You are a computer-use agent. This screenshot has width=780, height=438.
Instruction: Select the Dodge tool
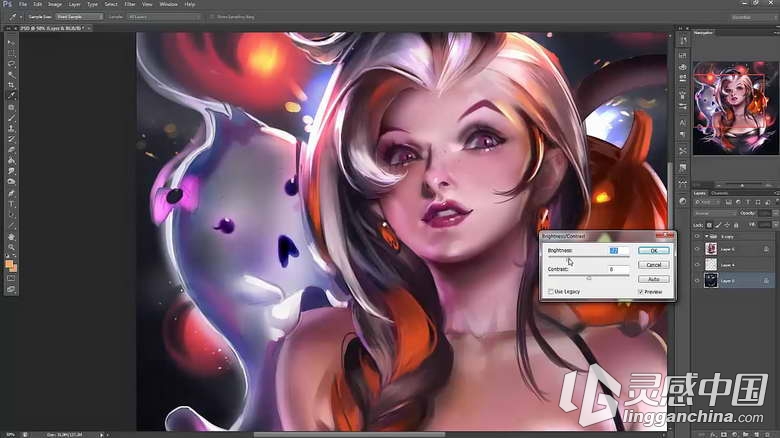[11, 181]
